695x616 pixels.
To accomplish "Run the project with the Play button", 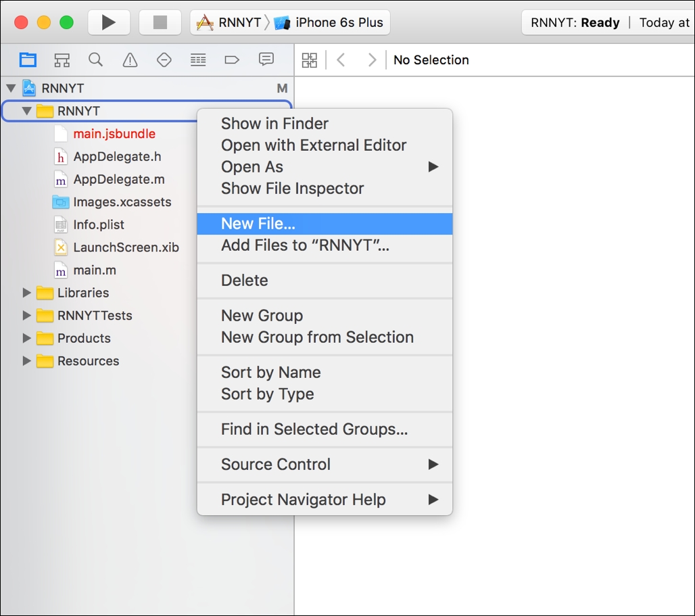I will click(109, 22).
